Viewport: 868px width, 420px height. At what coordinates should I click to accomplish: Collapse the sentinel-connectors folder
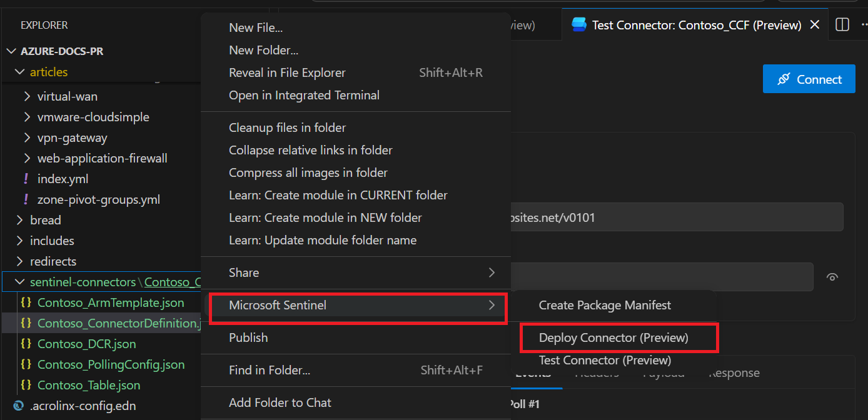(x=18, y=282)
